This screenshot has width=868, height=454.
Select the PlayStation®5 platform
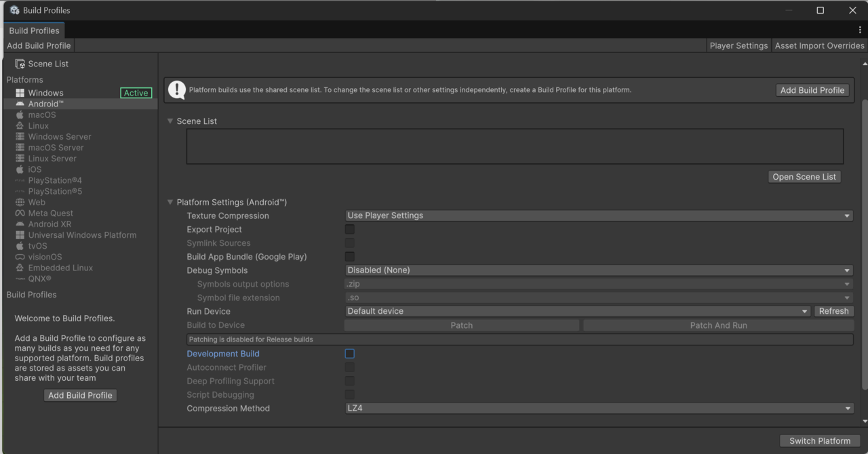[52, 191]
